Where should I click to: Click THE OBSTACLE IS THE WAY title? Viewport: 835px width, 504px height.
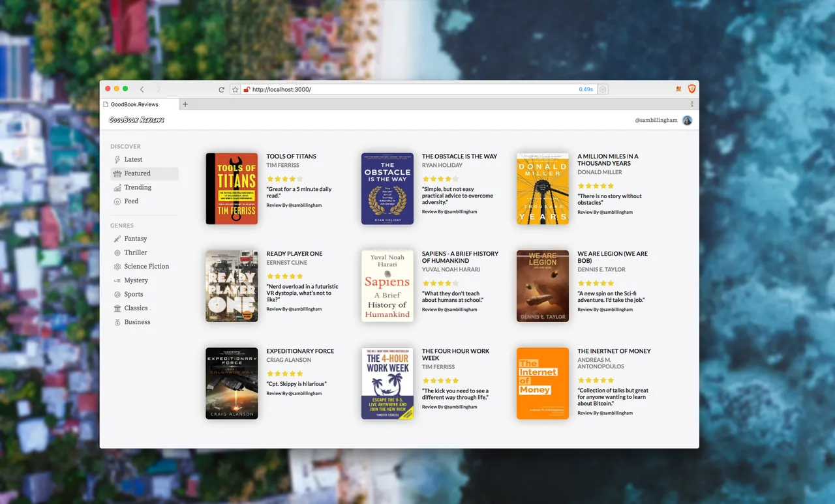[459, 156]
